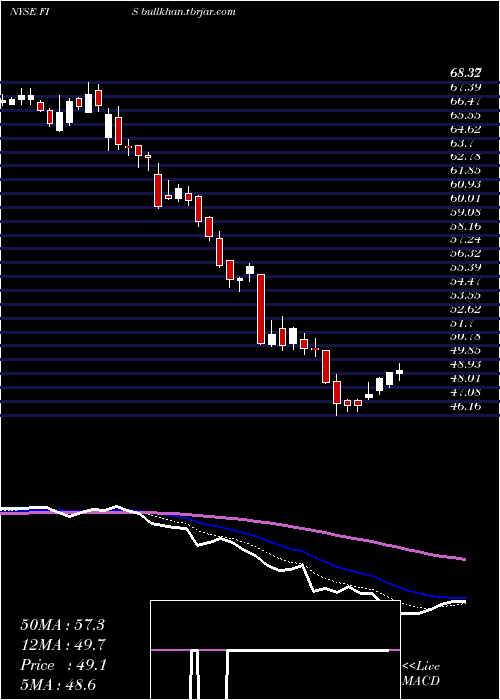Select the 51.7 price value
Image resolution: width=500 pixels, height=700 pixels.
point(461,323)
